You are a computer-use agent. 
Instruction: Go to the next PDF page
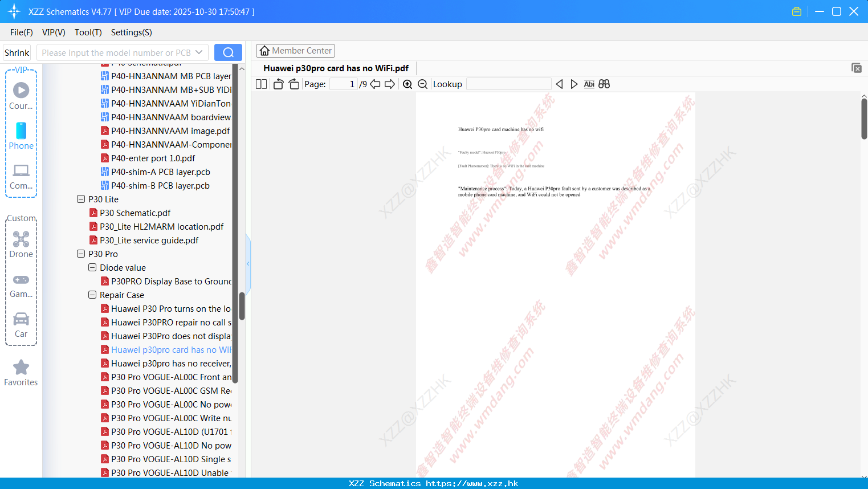click(x=390, y=84)
